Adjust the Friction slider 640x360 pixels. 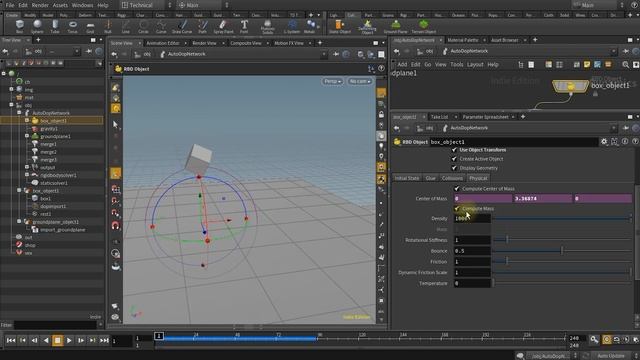[562, 261]
